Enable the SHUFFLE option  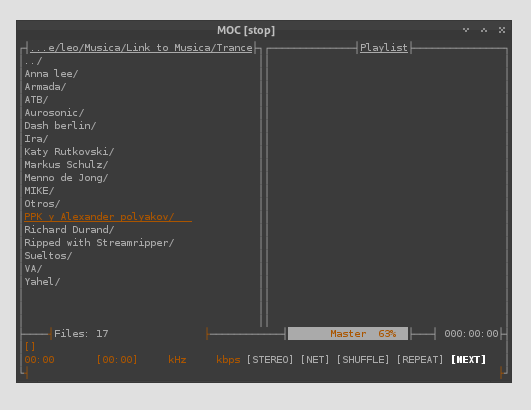click(363, 360)
